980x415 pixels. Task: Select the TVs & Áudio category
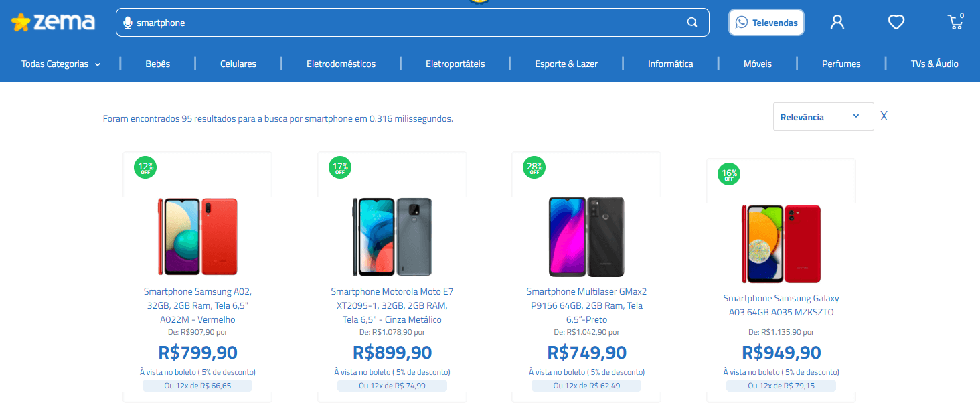934,64
